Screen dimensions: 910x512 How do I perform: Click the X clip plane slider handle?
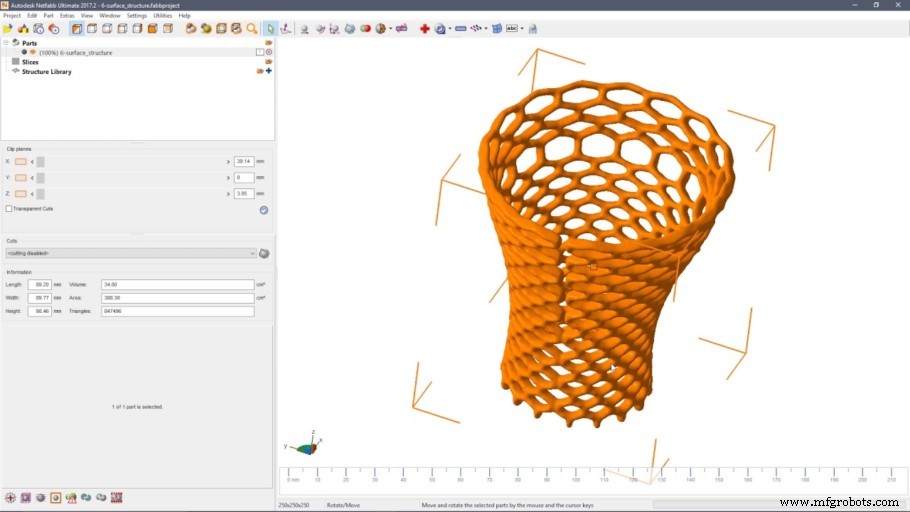(x=41, y=161)
